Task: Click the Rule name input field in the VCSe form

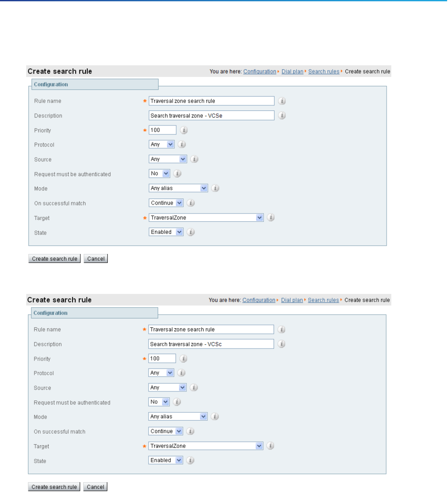Action: [211, 101]
